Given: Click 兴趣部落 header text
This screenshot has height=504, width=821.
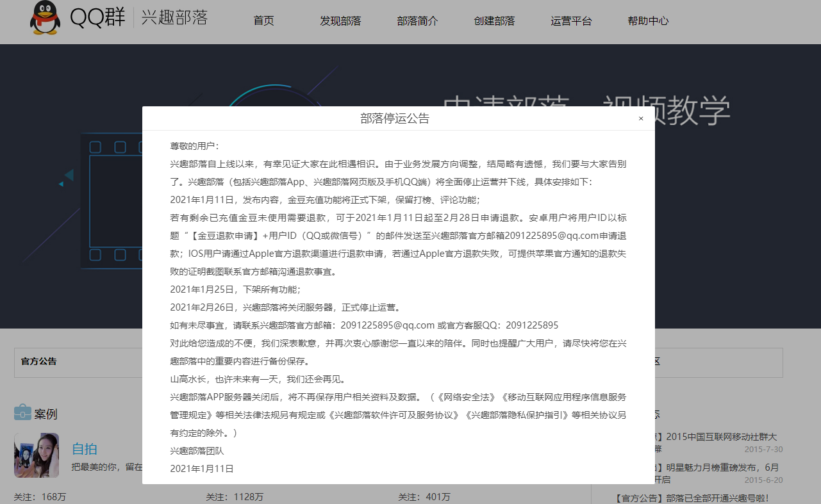Looking at the screenshot, I should point(174,17).
